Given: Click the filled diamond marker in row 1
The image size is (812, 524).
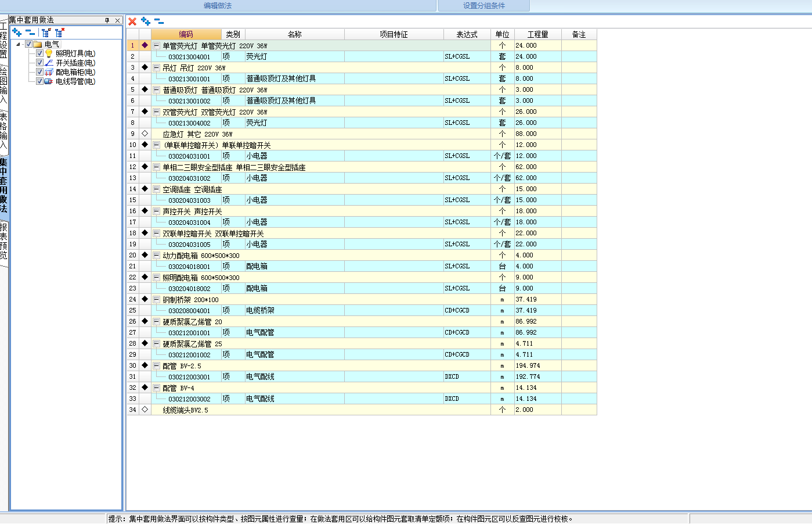Looking at the screenshot, I should pos(145,45).
